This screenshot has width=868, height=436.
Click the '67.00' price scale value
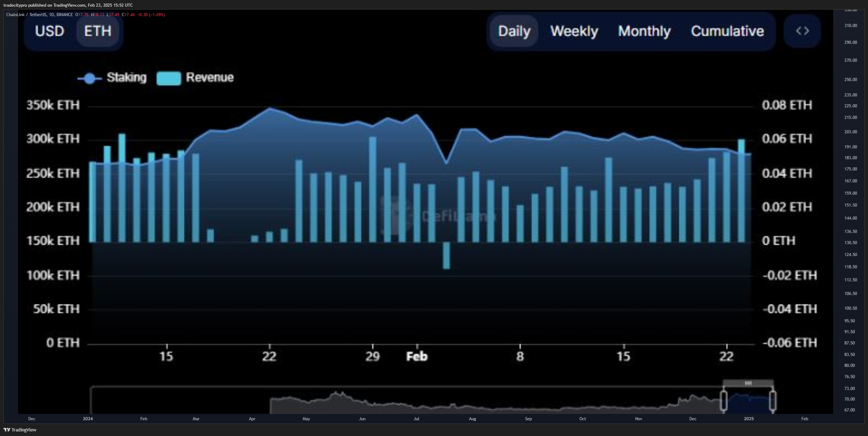click(x=849, y=410)
